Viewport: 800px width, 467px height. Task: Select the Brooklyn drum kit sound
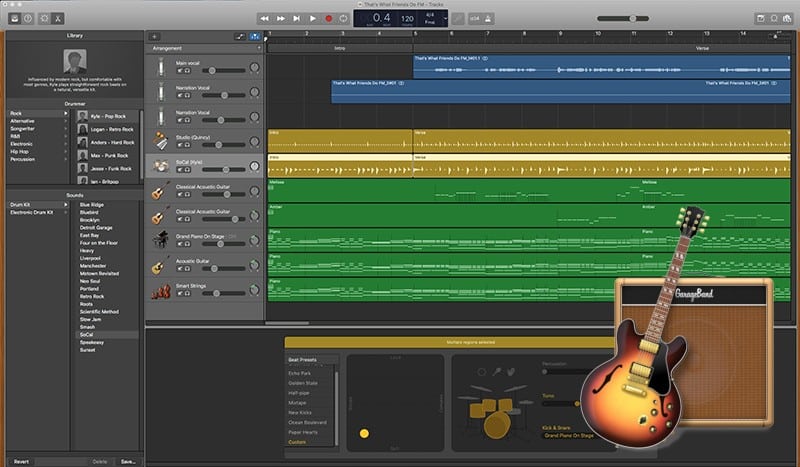point(90,220)
